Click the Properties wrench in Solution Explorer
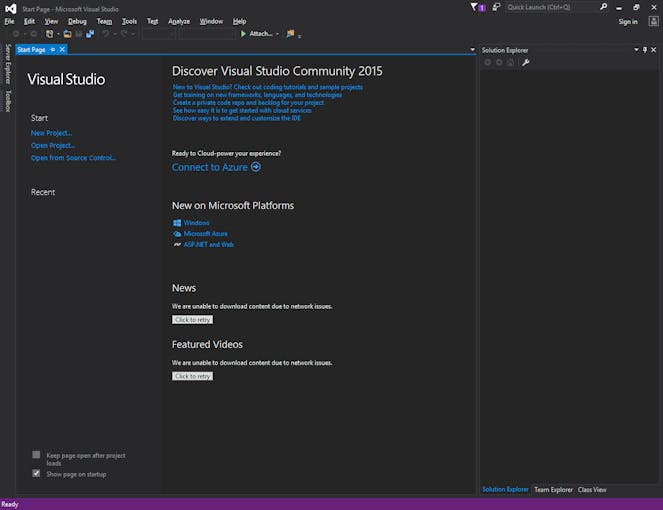The image size is (663, 510). [x=525, y=62]
